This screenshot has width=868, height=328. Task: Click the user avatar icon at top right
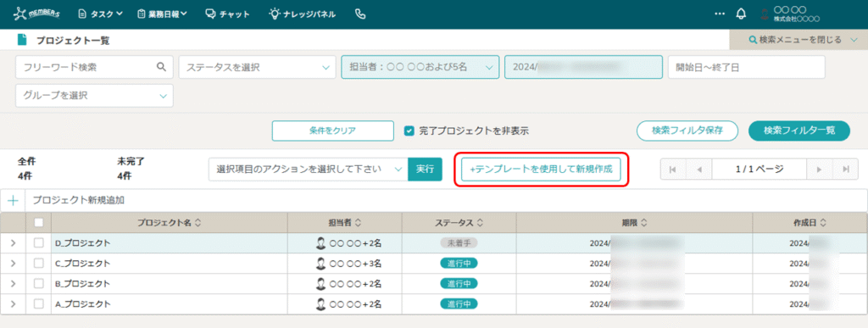point(765,15)
